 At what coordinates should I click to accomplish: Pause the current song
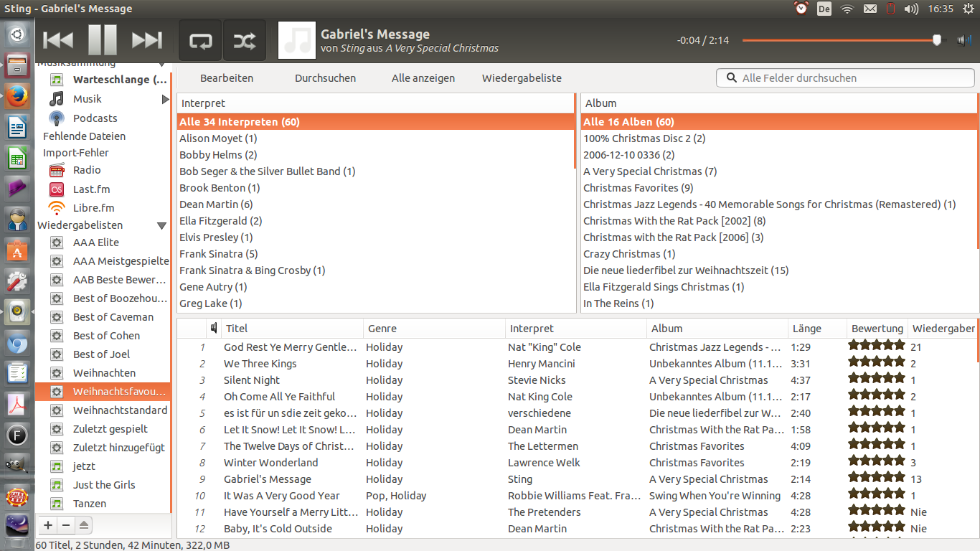point(103,40)
